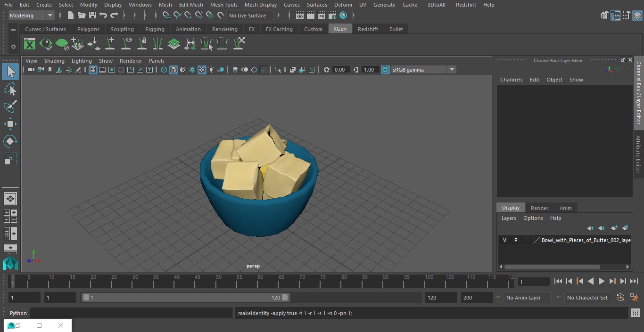Viewport: 644px width, 332px height.
Task: Play the animation forward
Action: click(601, 281)
